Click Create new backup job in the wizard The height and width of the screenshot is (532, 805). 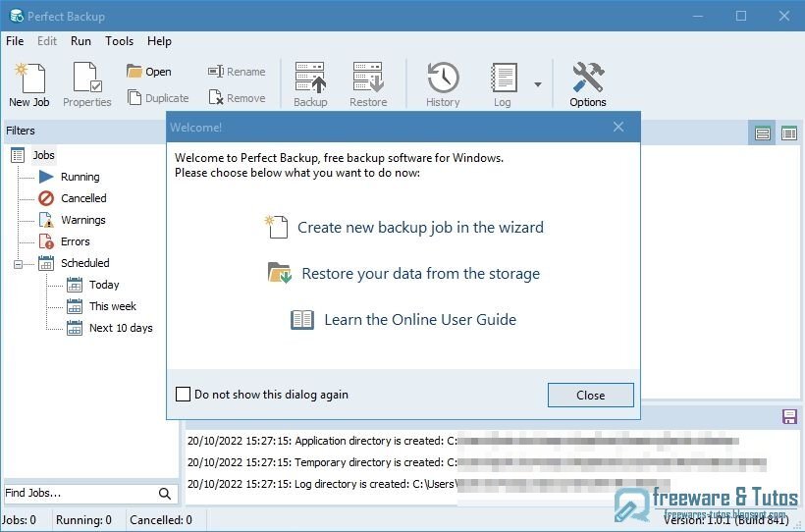420,228
